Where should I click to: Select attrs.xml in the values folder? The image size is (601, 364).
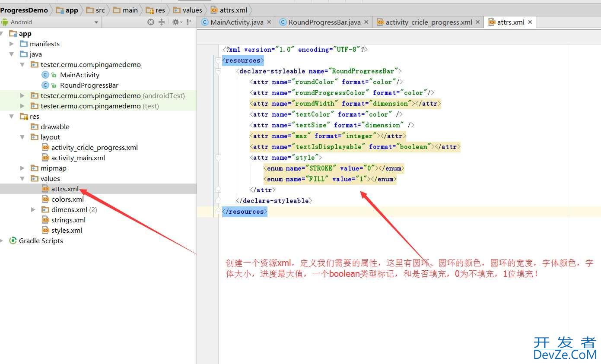65,189
